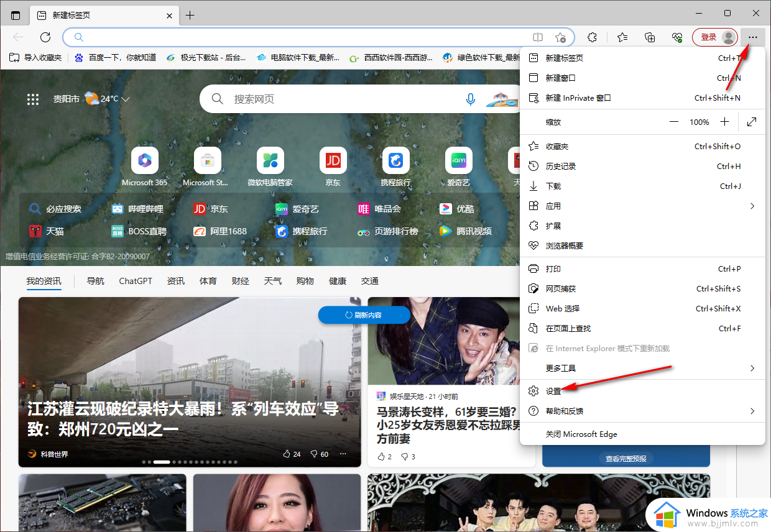Open a new tab with plus button
The image size is (771, 532).
point(190,15)
